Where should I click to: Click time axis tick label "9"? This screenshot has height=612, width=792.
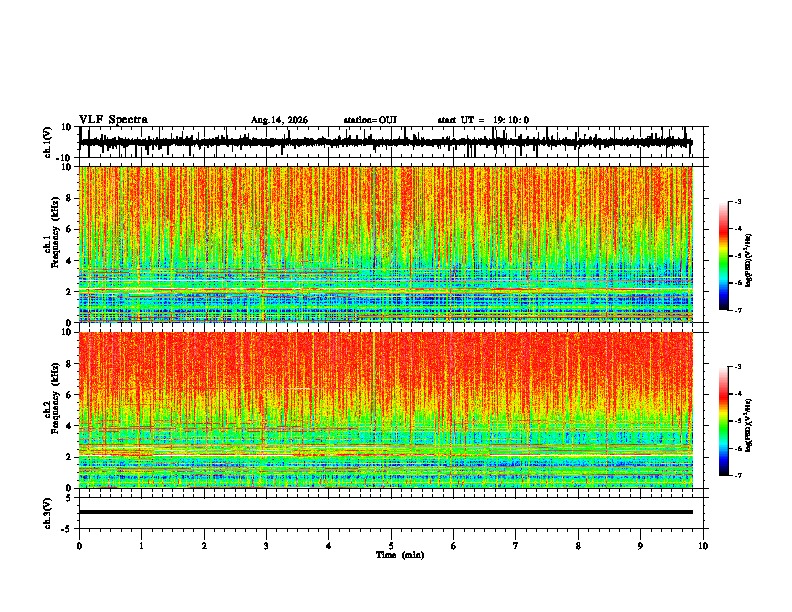[x=640, y=546]
